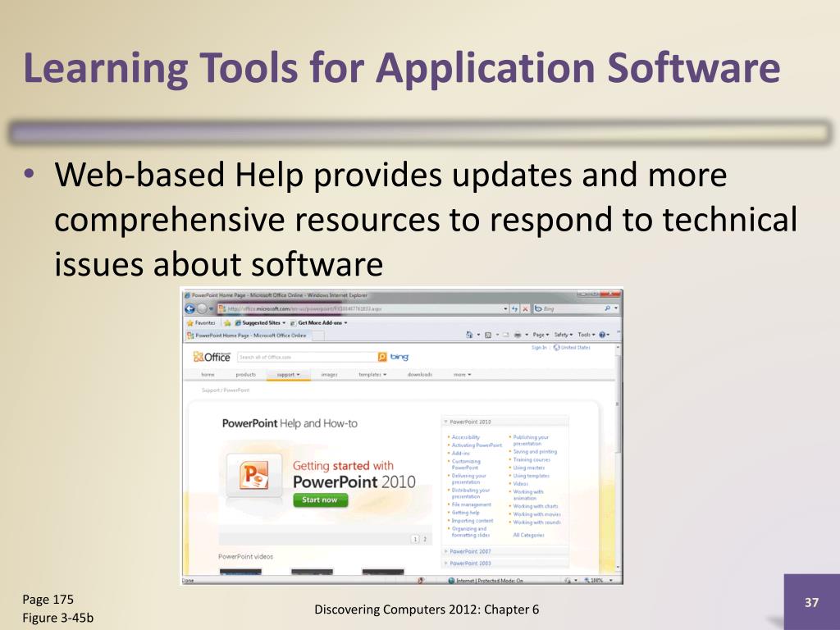Open the Training courses link
The width and height of the screenshot is (840, 630).
point(532,459)
